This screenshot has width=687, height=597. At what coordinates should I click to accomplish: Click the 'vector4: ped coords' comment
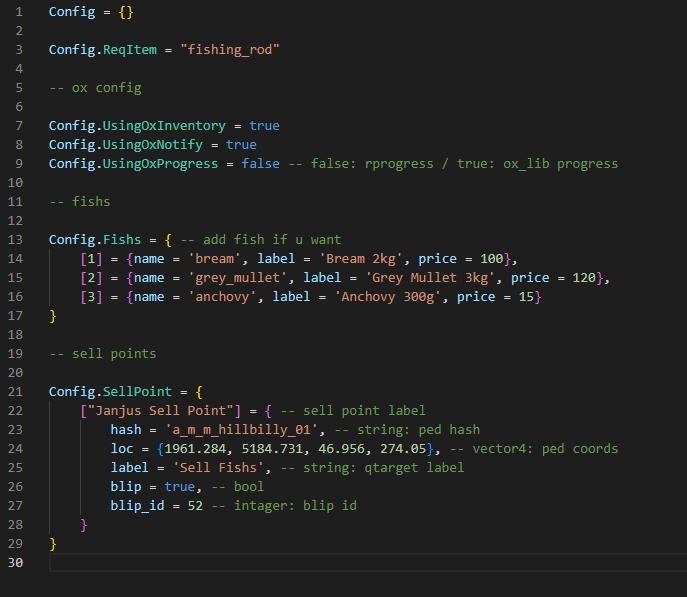(534, 449)
